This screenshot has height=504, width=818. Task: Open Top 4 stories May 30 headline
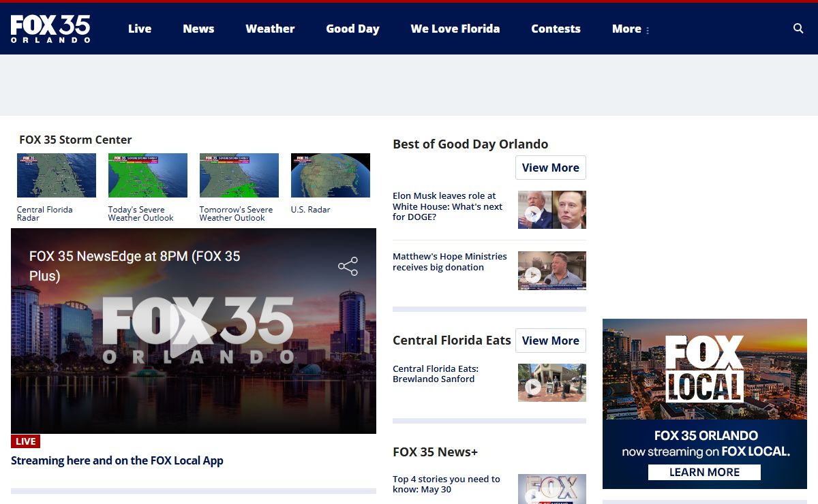pos(446,484)
